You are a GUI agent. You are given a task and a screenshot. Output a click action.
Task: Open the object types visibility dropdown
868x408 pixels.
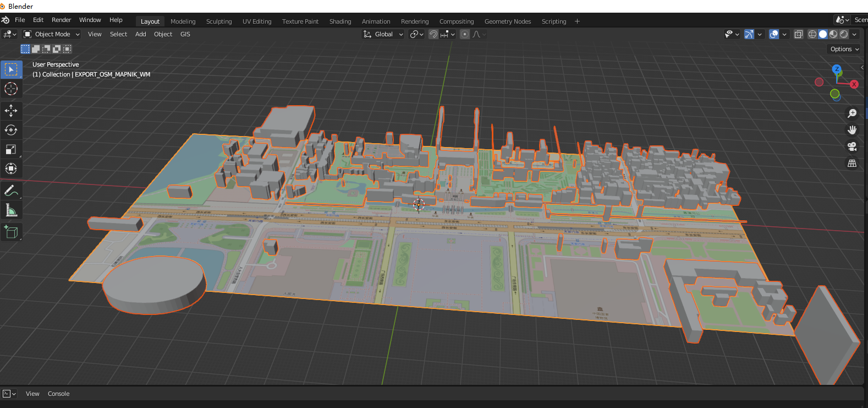point(732,34)
